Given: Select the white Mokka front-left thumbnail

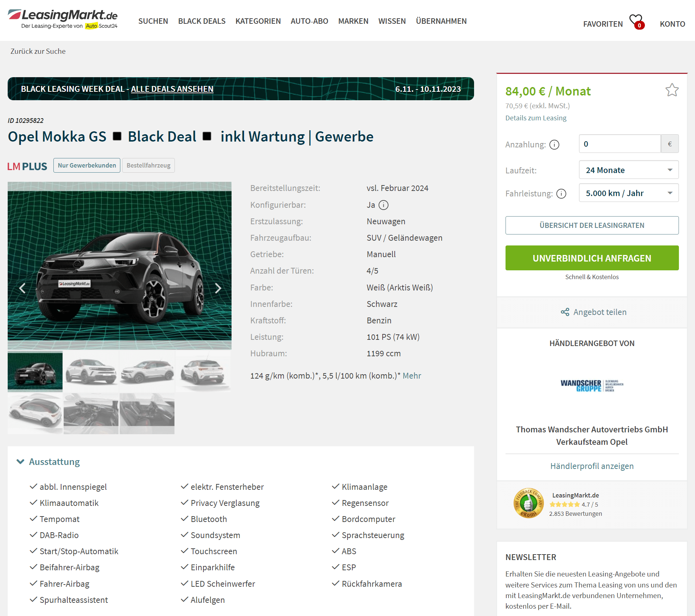Looking at the screenshot, I should pyautogui.click(x=91, y=371).
